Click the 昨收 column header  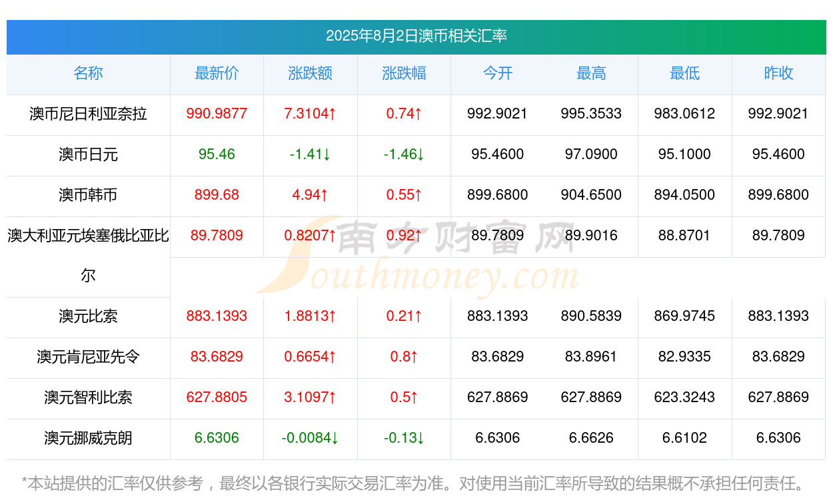tap(778, 73)
